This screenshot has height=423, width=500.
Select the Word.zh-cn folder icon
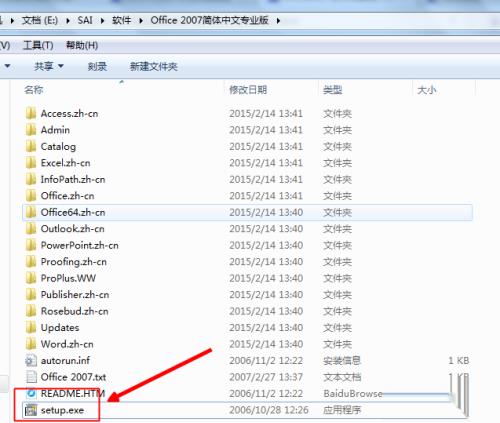click(x=31, y=344)
